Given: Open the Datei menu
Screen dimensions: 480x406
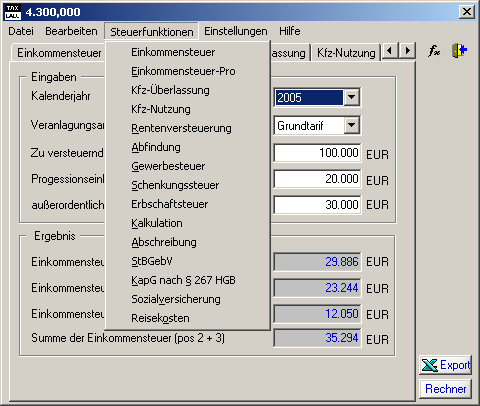Looking at the screenshot, I should (x=21, y=31).
